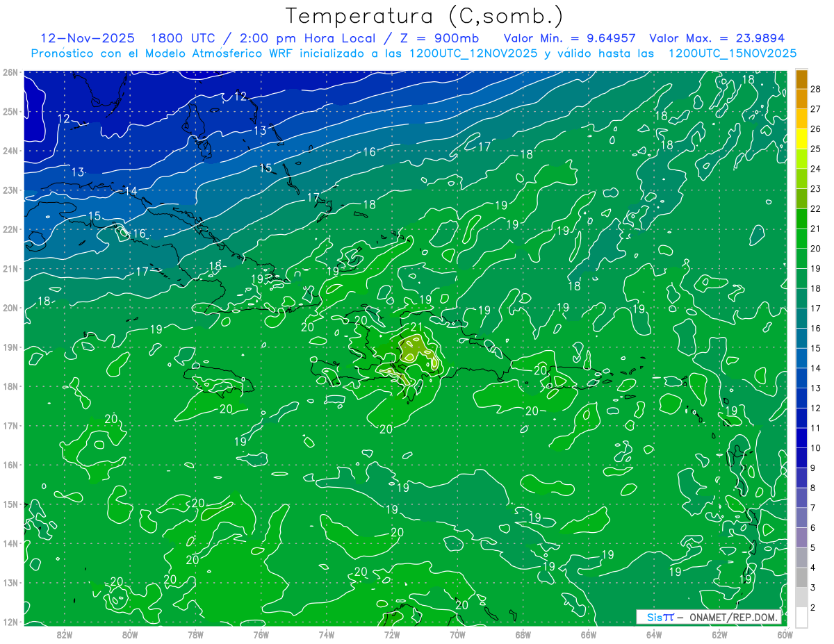Click the SisTT ONAMET/REP.DOM. credit label

pyautogui.click(x=709, y=617)
